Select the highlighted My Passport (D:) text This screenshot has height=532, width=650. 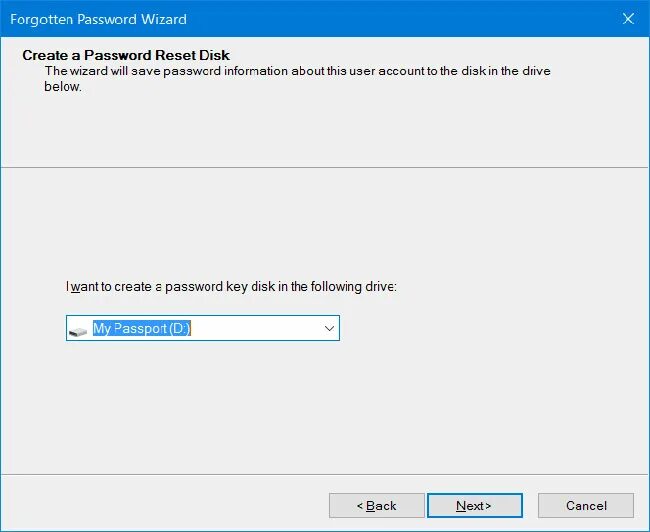tap(141, 328)
